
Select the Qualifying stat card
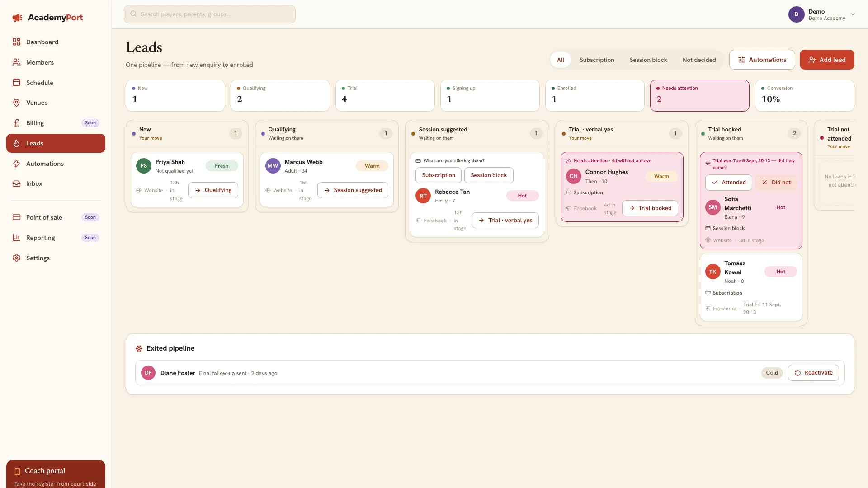[x=280, y=95]
